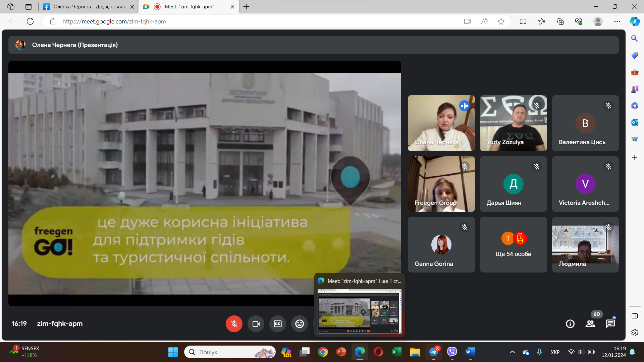Turn on captions with the CC button

pyautogui.click(x=278, y=324)
